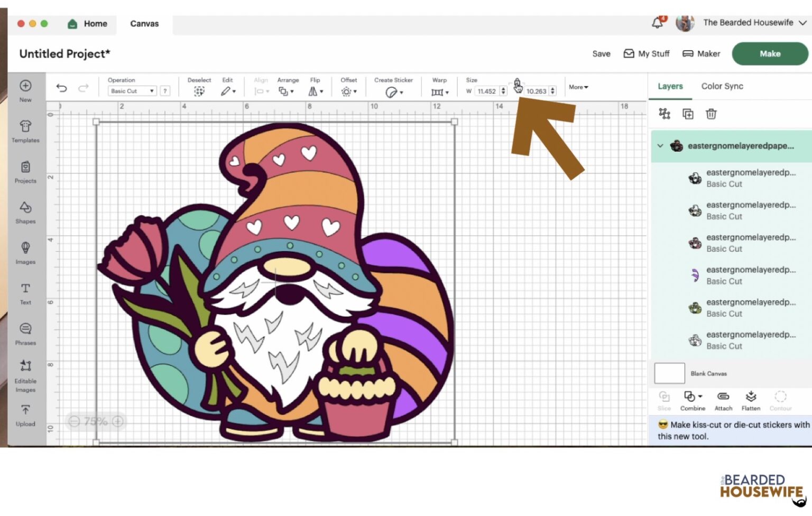Viewport: 812px width, 516px height.
Task: Click the Flatten icon
Action: pyautogui.click(x=751, y=400)
